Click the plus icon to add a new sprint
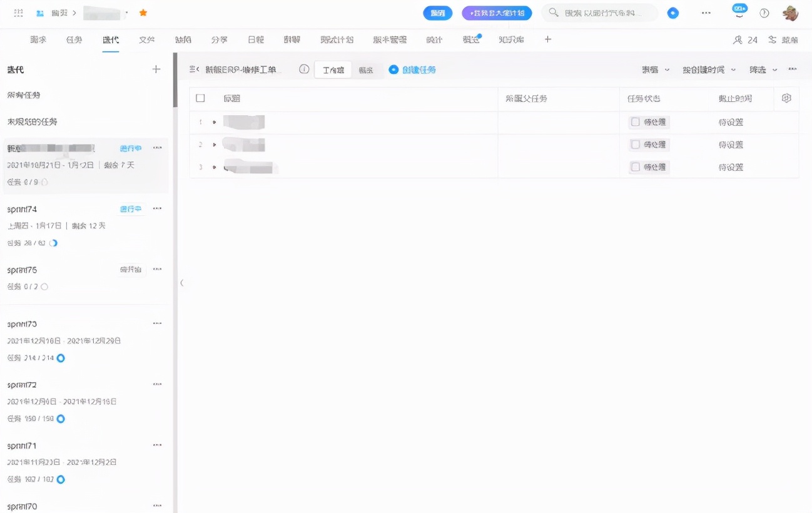Screen dimensions: 812x513 [156, 69]
